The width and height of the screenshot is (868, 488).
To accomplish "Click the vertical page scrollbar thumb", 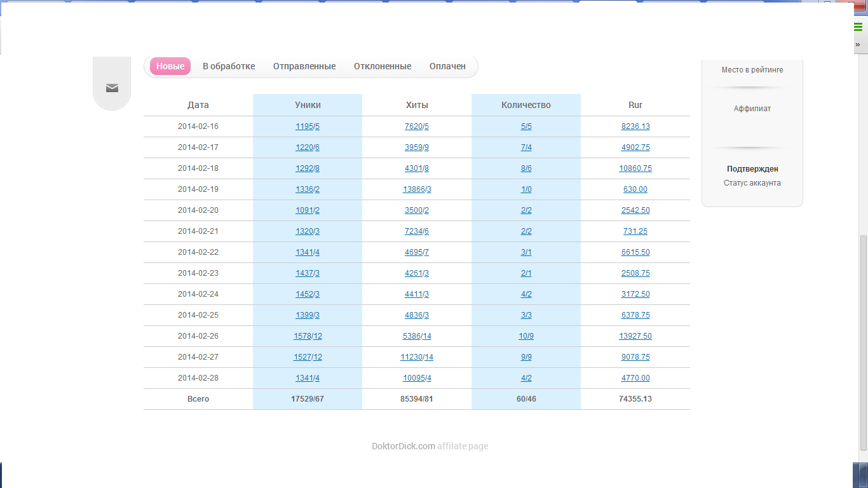I will point(862,342).
